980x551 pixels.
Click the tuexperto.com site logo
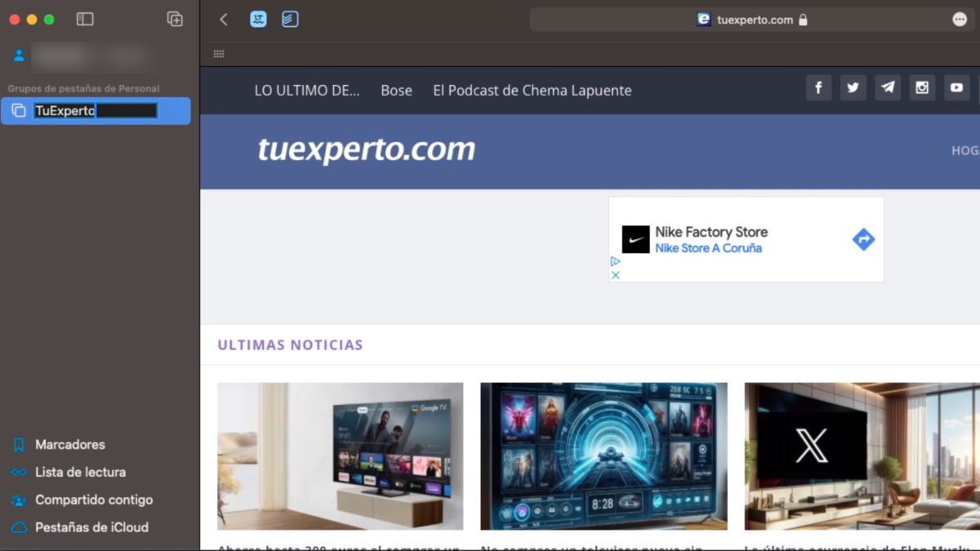367,150
